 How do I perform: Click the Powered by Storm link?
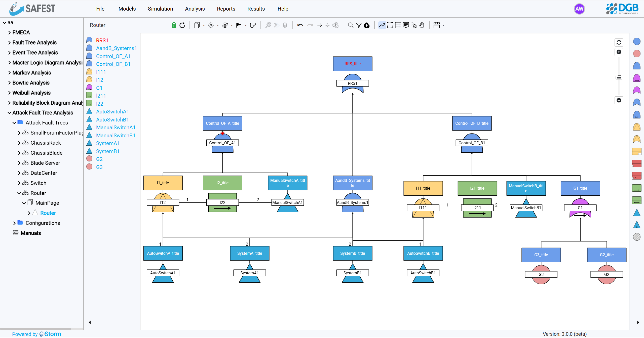(36, 334)
